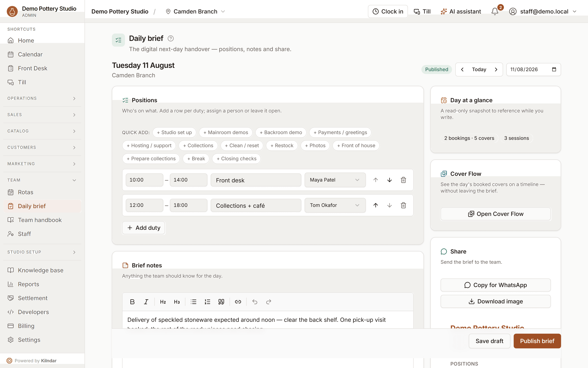
Task: Redo edit in notes editor
Action: [268, 302]
